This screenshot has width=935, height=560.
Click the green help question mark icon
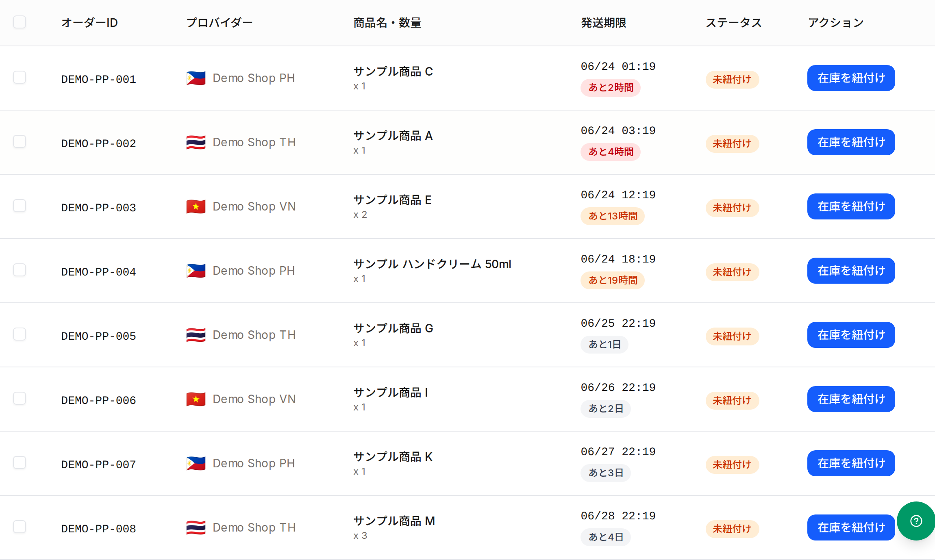[916, 521]
